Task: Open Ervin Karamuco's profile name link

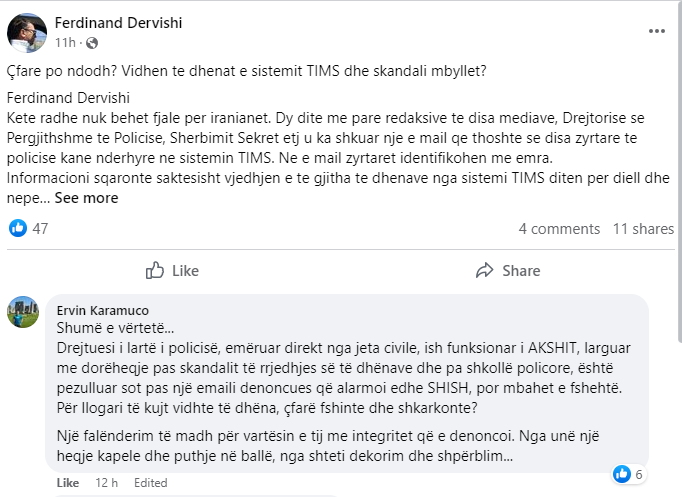Action: [103, 311]
